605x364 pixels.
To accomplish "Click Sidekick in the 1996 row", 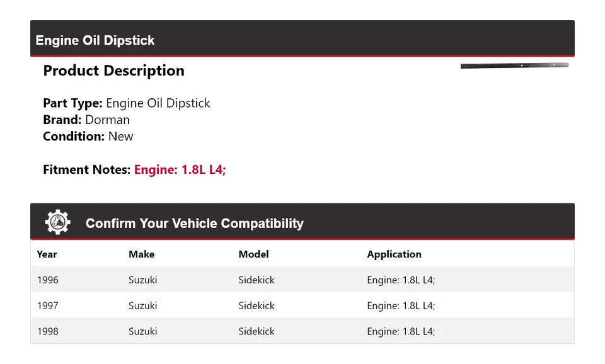I will (x=256, y=280).
